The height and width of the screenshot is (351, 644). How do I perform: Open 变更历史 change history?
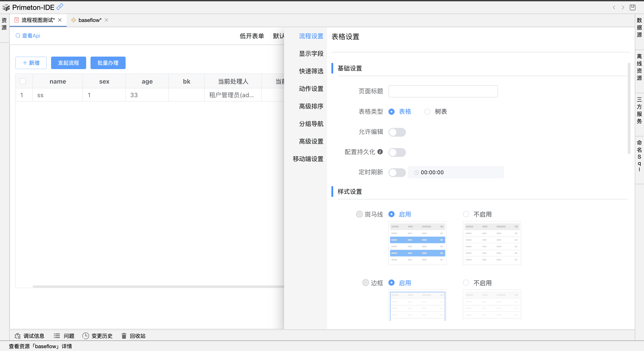pyautogui.click(x=98, y=336)
